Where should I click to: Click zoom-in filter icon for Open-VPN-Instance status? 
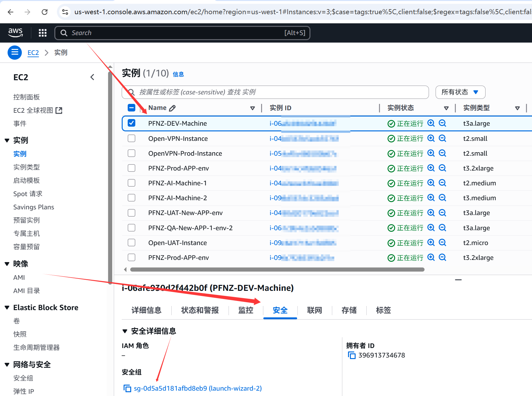431,138
